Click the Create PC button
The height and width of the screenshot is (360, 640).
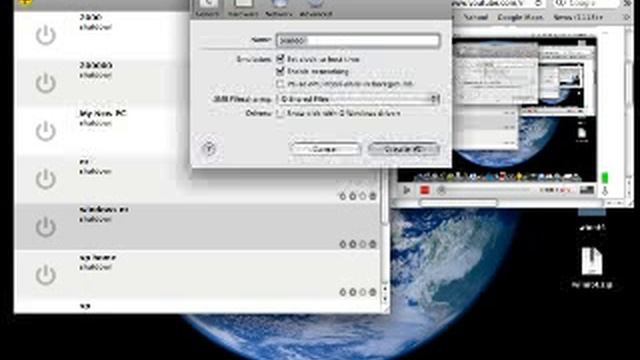pos(403,149)
